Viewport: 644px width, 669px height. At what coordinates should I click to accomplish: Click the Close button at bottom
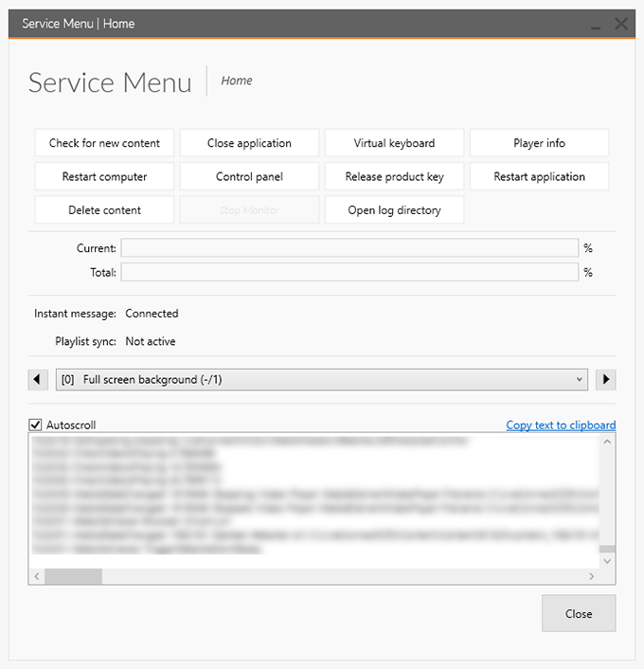(x=578, y=613)
